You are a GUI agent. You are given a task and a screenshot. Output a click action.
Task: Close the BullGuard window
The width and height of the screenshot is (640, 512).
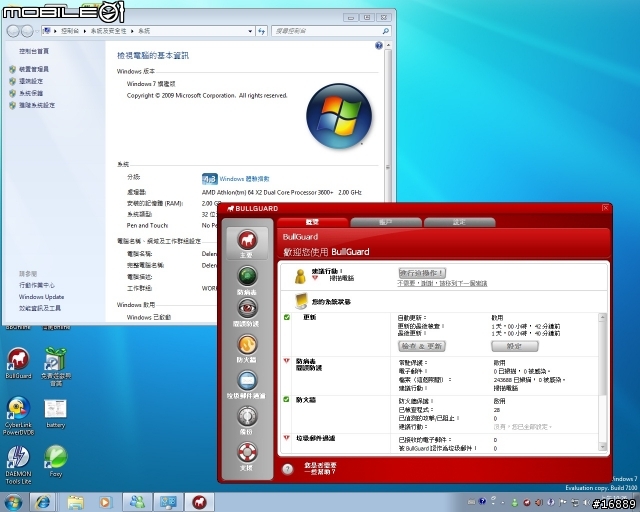pyautogui.click(x=605, y=208)
